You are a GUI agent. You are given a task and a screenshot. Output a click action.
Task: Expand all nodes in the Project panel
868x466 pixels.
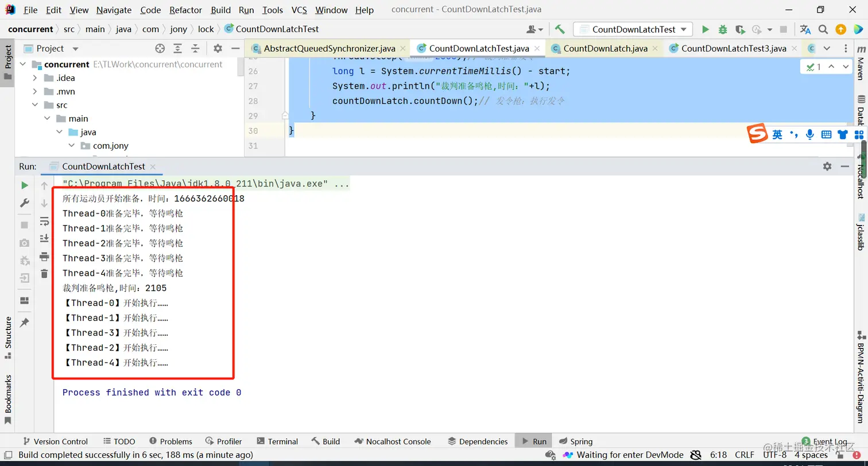point(178,49)
